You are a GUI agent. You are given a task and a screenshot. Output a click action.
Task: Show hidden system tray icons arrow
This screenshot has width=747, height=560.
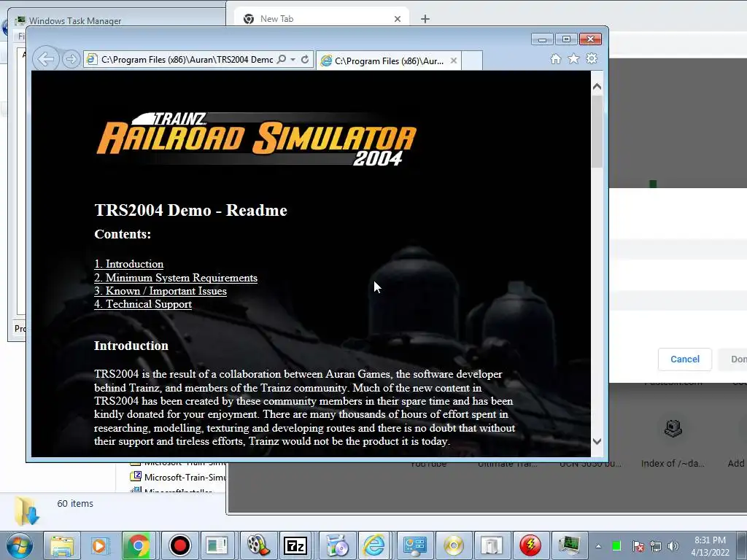[598, 546]
